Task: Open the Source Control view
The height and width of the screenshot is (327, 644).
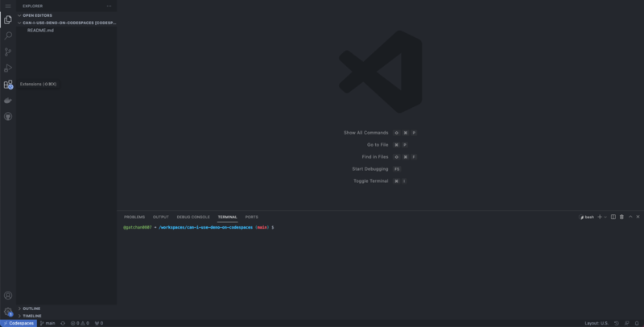Action: pyautogui.click(x=8, y=52)
